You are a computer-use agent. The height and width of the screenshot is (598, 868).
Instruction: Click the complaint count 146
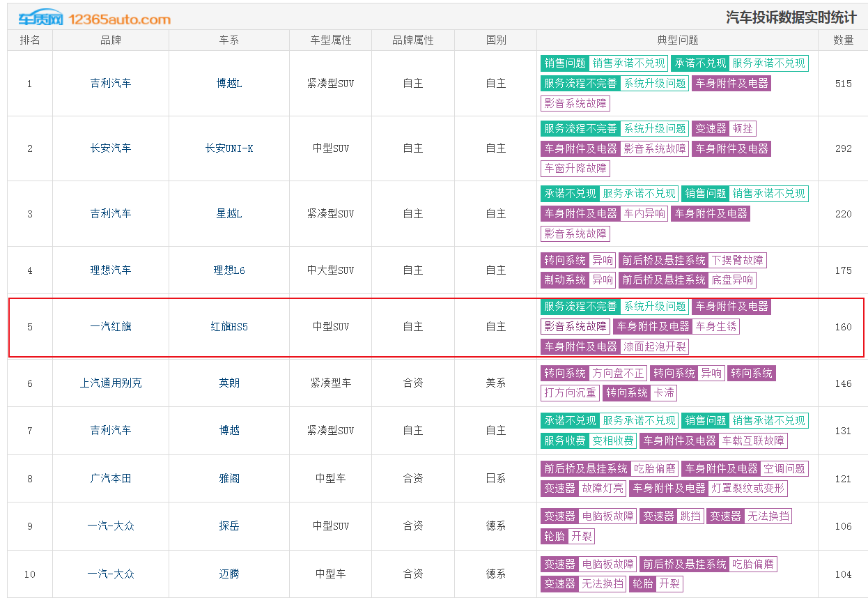tap(844, 383)
